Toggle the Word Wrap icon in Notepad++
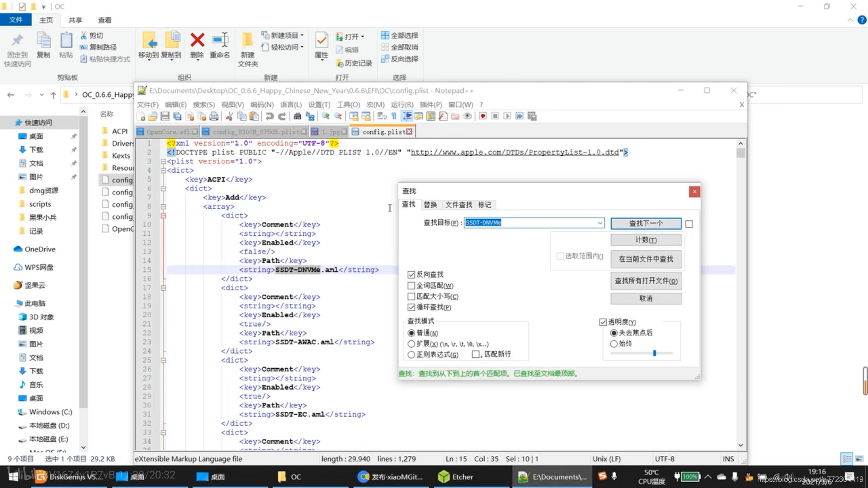The height and width of the screenshot is (488, 868). [382, 117]
